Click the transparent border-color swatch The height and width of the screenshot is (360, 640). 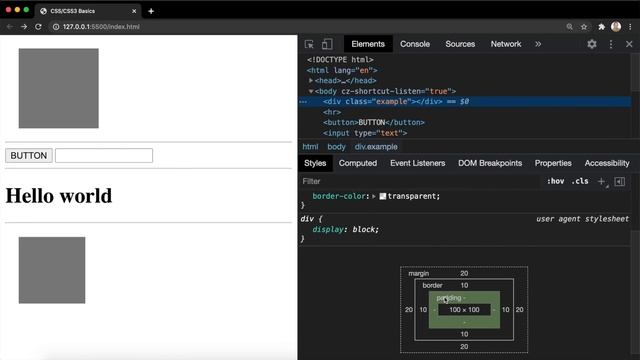click(x=382, y=196)
